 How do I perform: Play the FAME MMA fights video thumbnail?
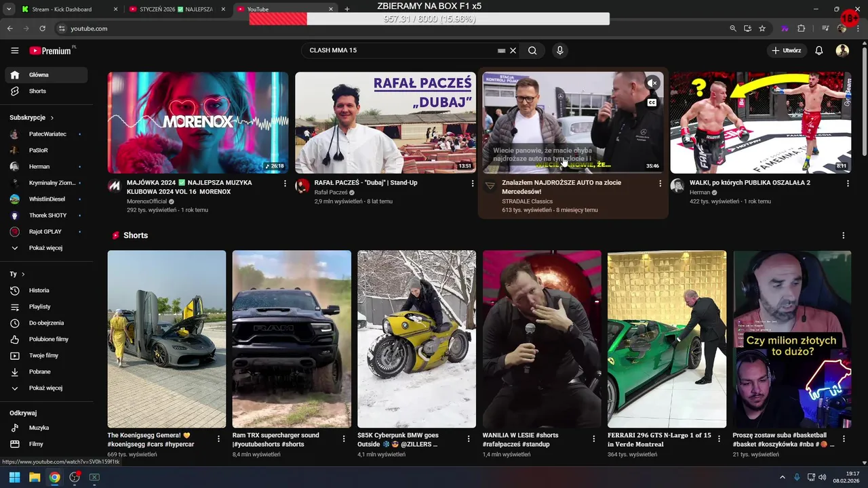click(760, 123)
